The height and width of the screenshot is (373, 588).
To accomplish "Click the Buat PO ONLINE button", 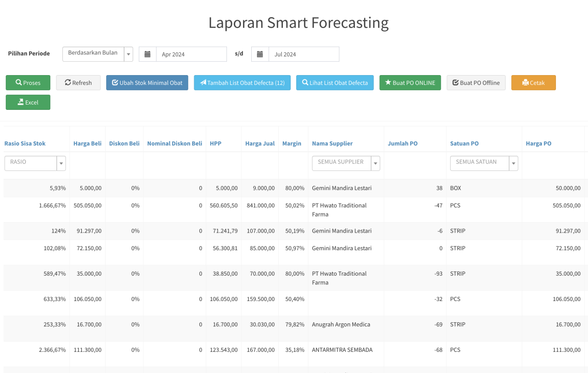I will (410, 83).
